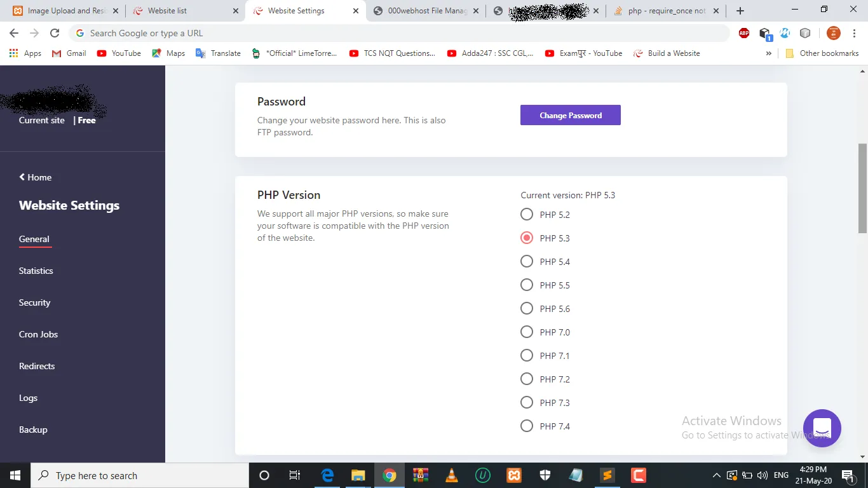Open XAMPP from the taskbar
868x488 pixels.
(x=514, y=475)
